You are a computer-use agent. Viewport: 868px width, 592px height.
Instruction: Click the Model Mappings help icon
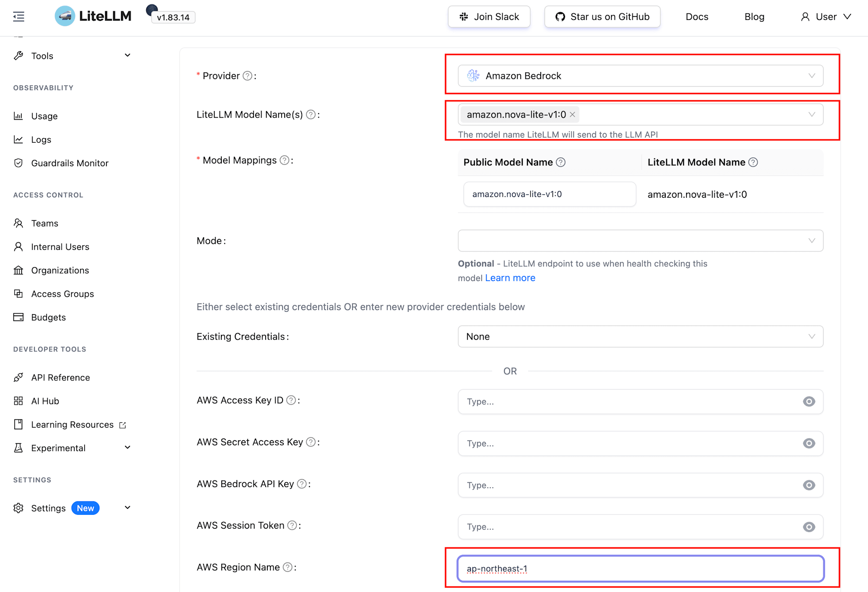(x=284, y=160)
